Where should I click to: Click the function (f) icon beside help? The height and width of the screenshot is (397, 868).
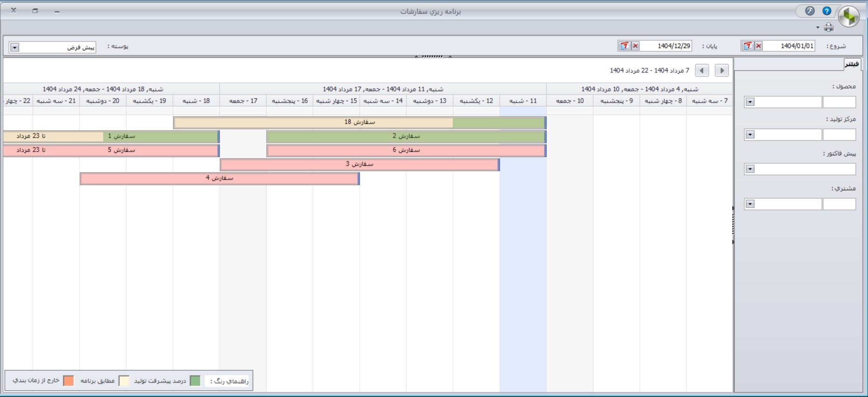810,11
